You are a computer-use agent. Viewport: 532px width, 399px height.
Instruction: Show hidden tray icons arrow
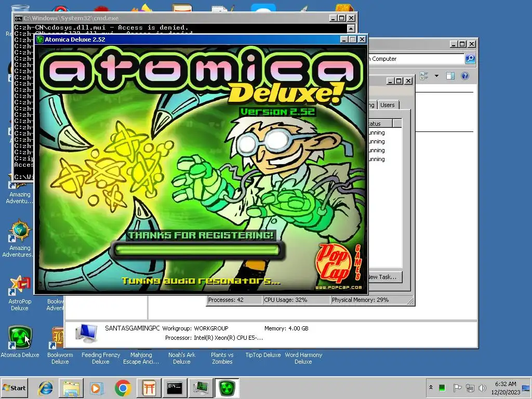(431, 387)
